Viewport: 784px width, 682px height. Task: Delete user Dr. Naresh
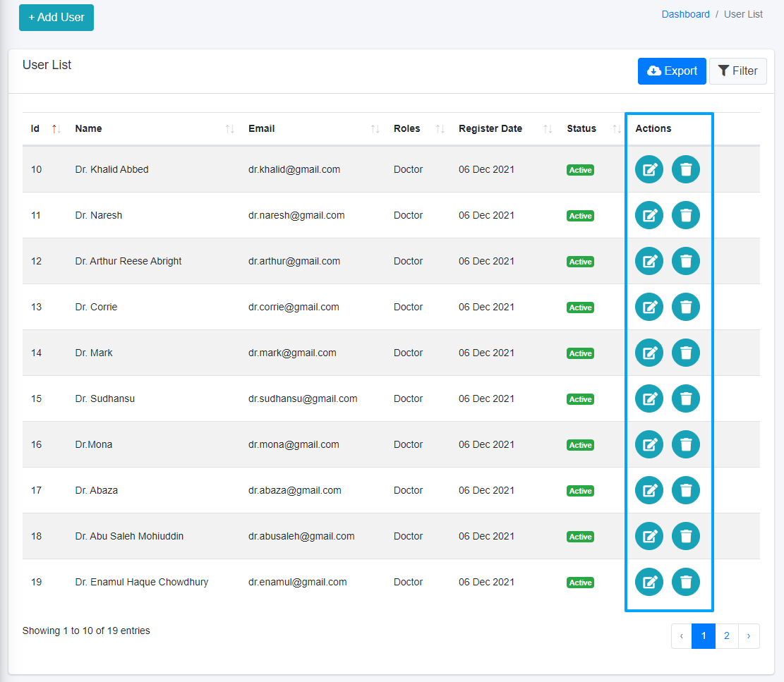pyautogui.click(x=685, y=215)
